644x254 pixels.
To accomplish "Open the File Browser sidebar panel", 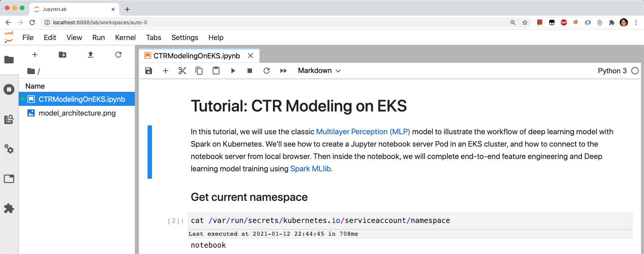I will (9, 60).
